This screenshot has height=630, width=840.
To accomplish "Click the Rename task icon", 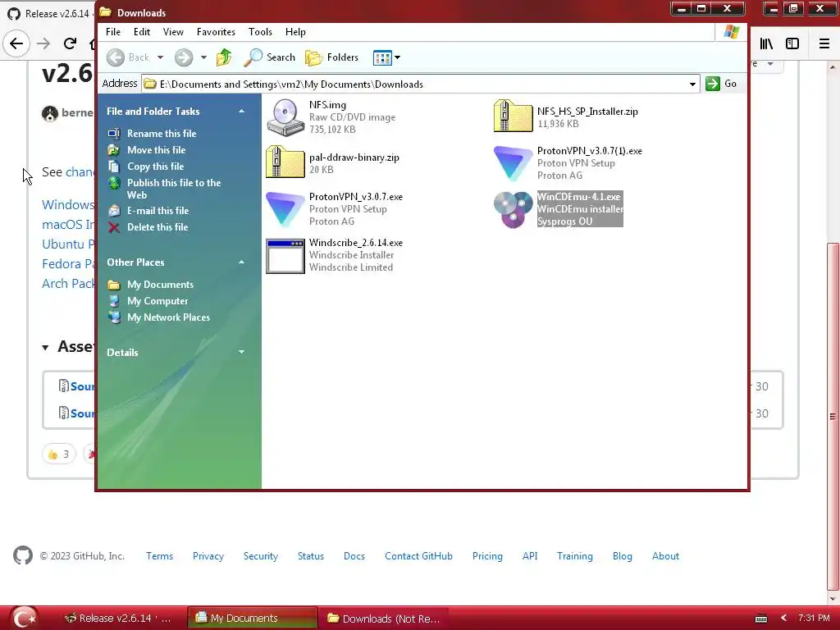I will pos(113,134).
